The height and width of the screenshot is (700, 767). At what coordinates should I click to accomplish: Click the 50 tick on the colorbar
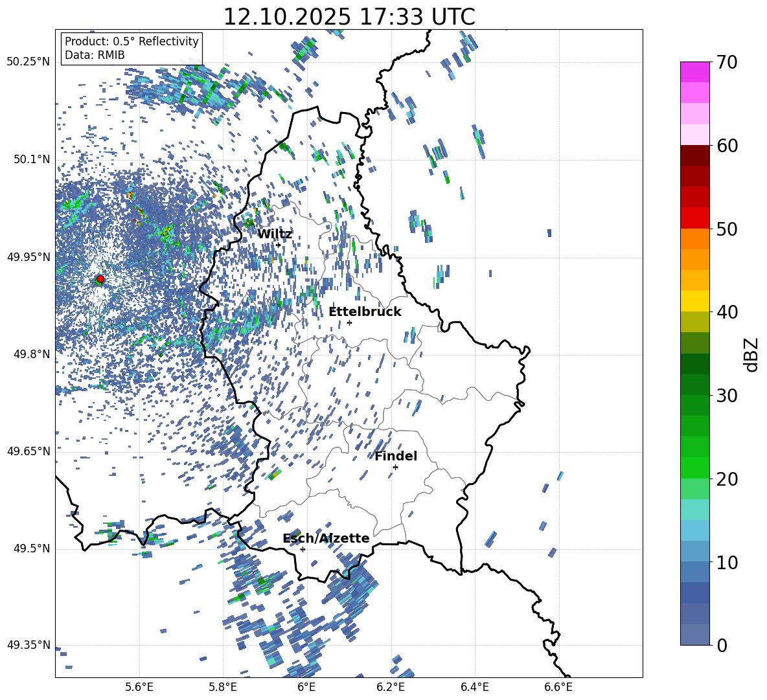(x=726, y=229)
